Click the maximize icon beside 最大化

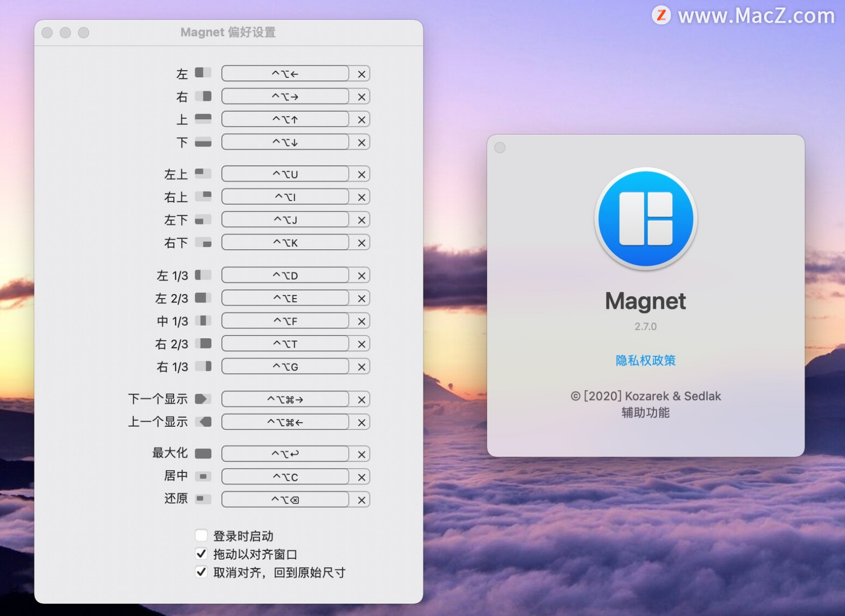pos(203,454)
